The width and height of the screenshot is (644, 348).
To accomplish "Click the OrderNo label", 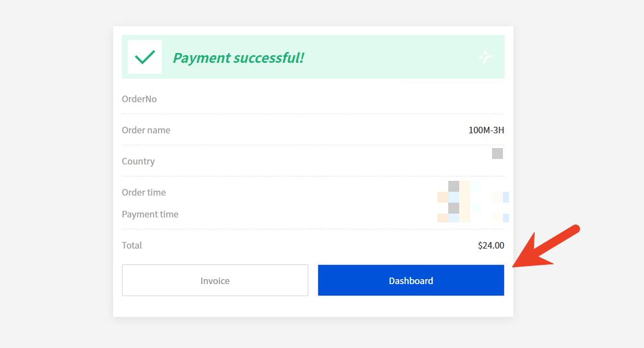I will (139, 99).
